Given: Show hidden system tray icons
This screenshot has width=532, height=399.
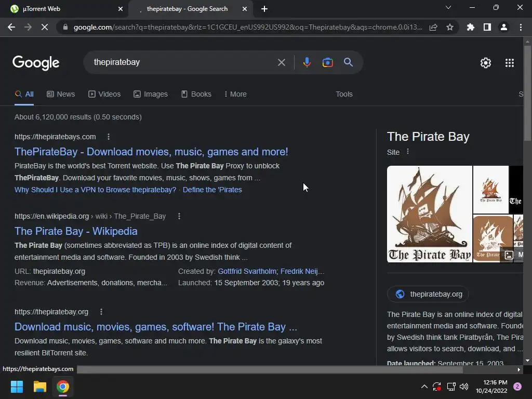Looking at the screenshot, I should tap(424, 387).
